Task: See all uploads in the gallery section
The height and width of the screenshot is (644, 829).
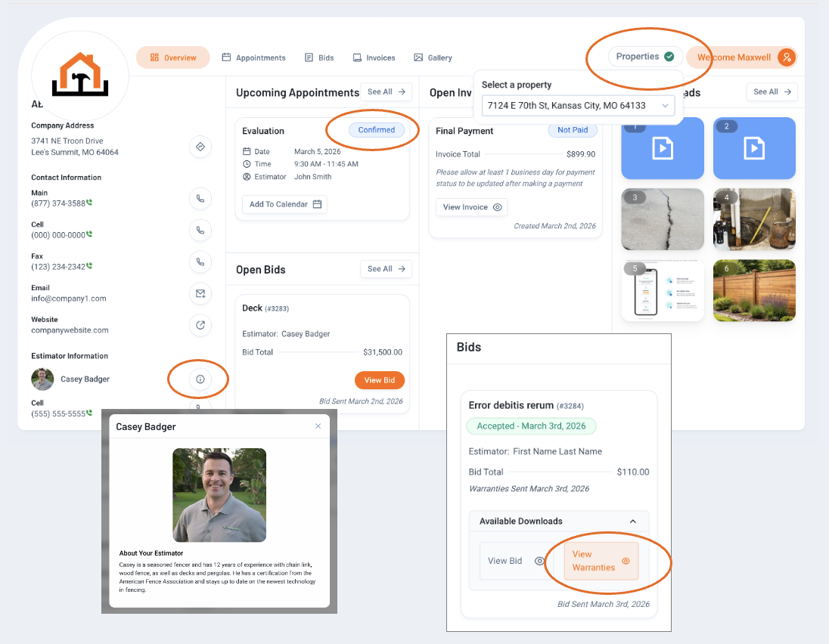Action: [772, 92]
